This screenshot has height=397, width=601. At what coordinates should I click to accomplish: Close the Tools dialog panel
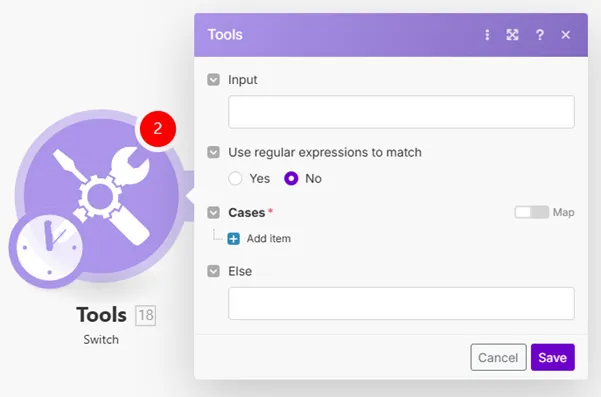[x=566, y=35]
